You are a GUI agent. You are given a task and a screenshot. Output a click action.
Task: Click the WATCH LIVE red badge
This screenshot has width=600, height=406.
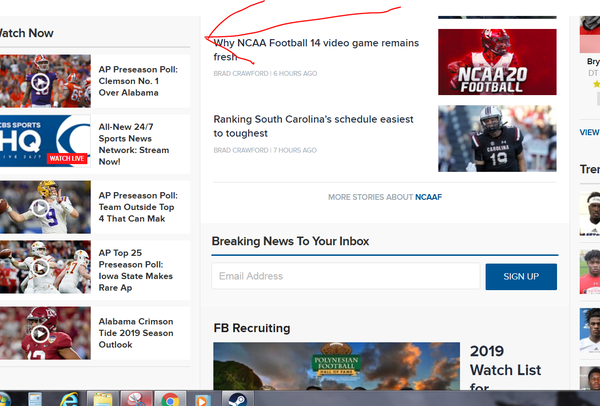click(x=67, y=158)
